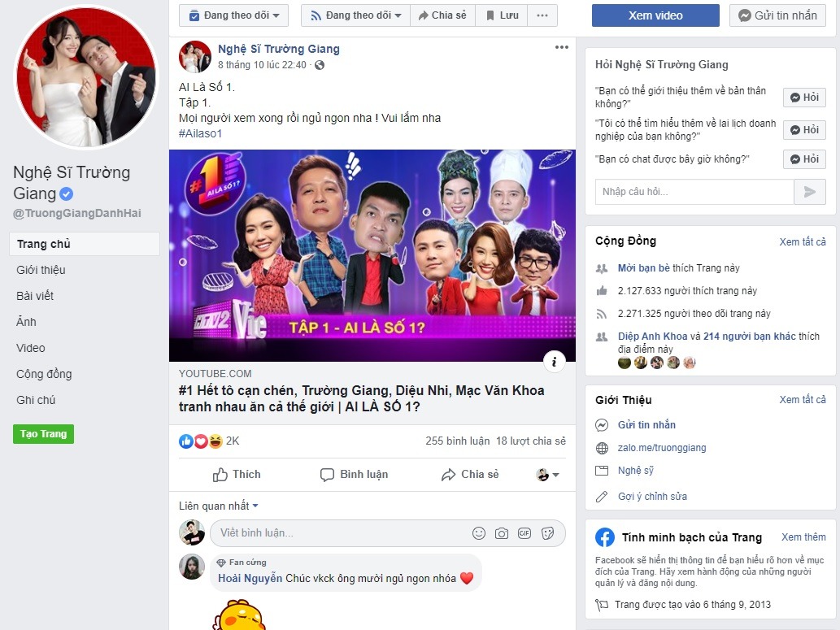Open the zalo.me/truonggiang link
Screen dimensions: 840x630
662,448
